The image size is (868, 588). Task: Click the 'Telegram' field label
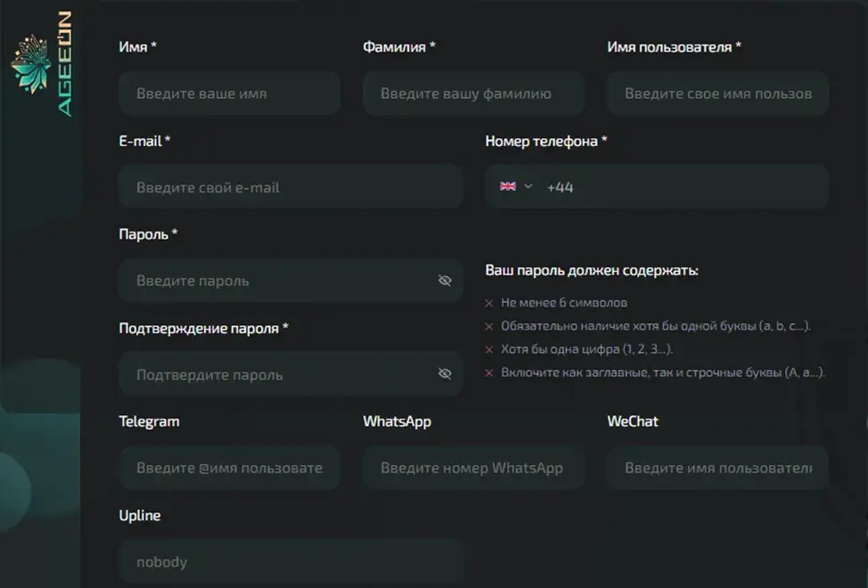pyautogui.click(x=150, y=421)
